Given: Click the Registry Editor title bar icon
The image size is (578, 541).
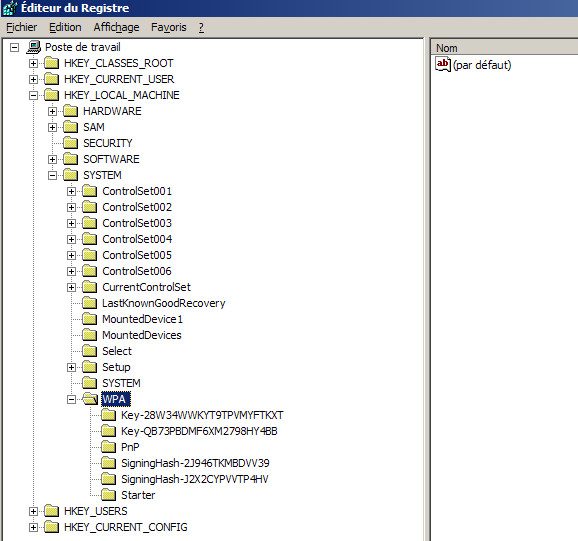Looking at the screenshot, I should [10, 8].
